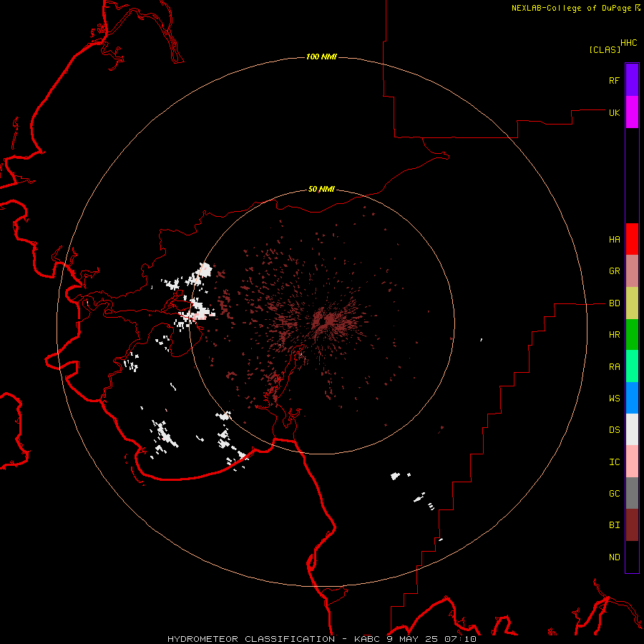Click the '[CLAS]' units label

click(605, 49)
